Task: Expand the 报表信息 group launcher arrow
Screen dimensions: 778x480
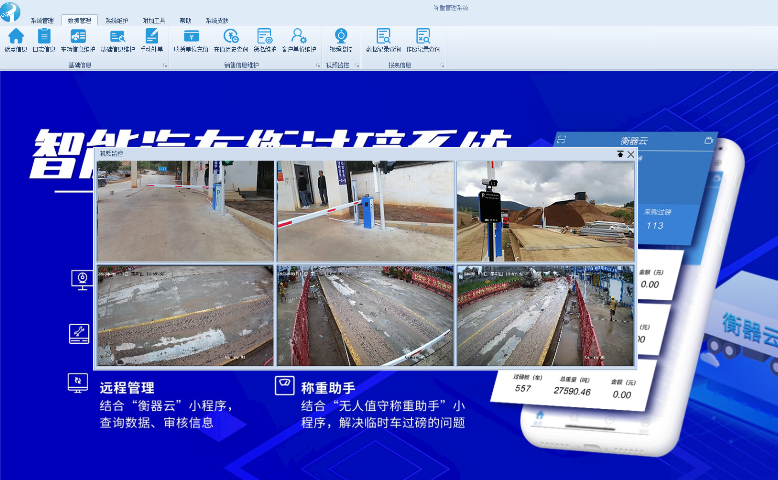Action: (441, 65)
